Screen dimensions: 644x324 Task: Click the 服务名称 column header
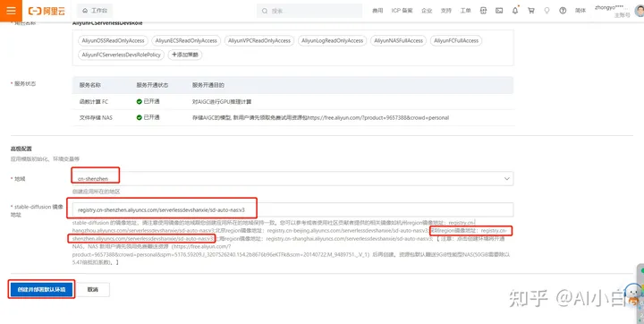click(x=90, y=85)
